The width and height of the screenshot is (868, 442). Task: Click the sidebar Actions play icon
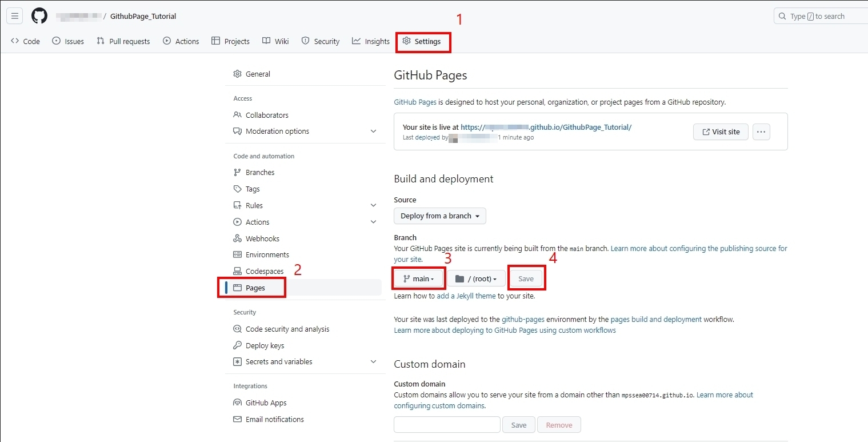click(x=238, y=222)
